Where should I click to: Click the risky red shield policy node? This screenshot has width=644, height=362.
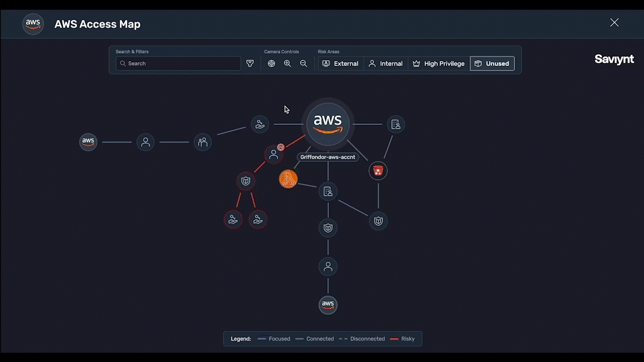246,181
